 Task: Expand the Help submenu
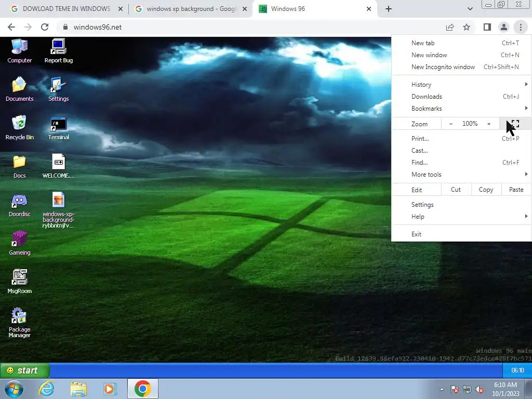click(x=461, y=217)
